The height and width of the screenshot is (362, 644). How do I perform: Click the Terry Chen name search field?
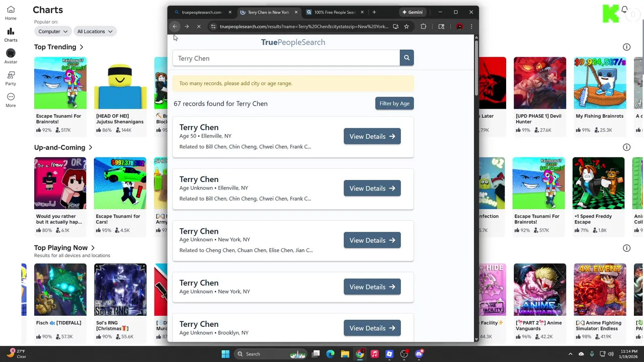point(286,58)
